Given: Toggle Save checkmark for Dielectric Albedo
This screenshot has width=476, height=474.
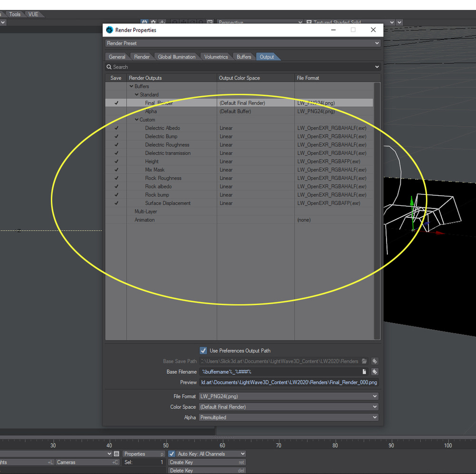Looking at the screenshot, I should point(116,128).
